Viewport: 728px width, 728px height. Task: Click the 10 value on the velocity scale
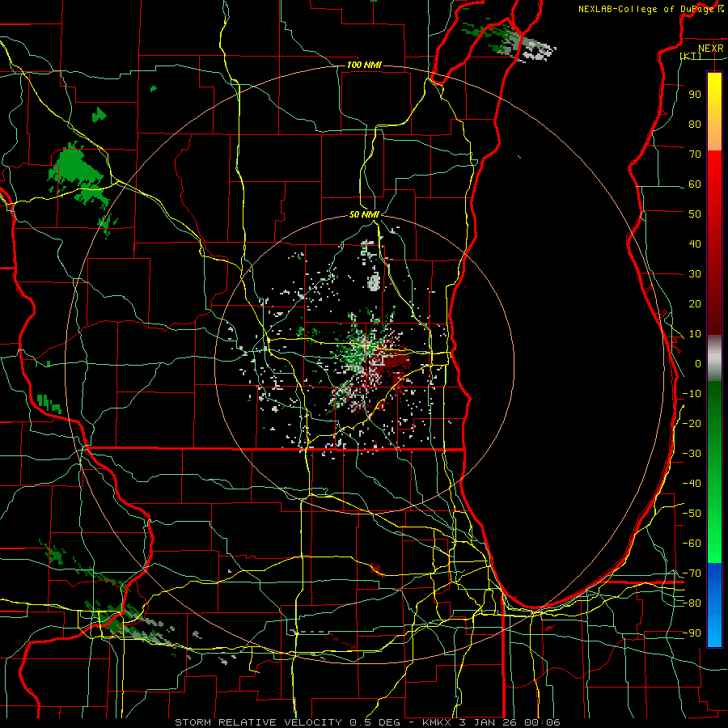(695, 334)
